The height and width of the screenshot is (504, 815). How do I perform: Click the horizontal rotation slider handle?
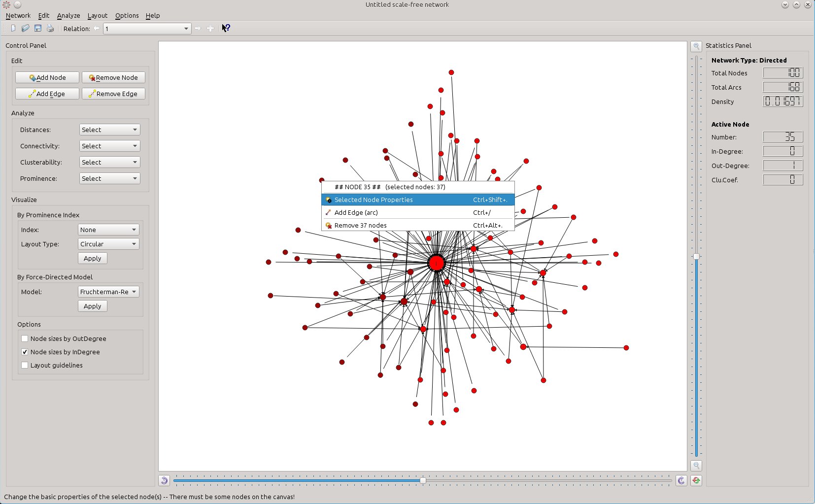tap(423, 480)
